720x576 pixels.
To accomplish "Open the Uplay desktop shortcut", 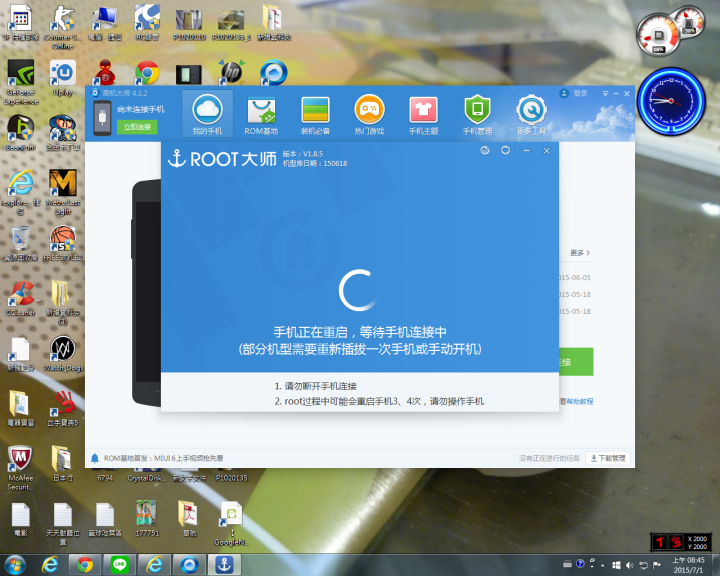I will pyautogui.click(x=63, y=78).
